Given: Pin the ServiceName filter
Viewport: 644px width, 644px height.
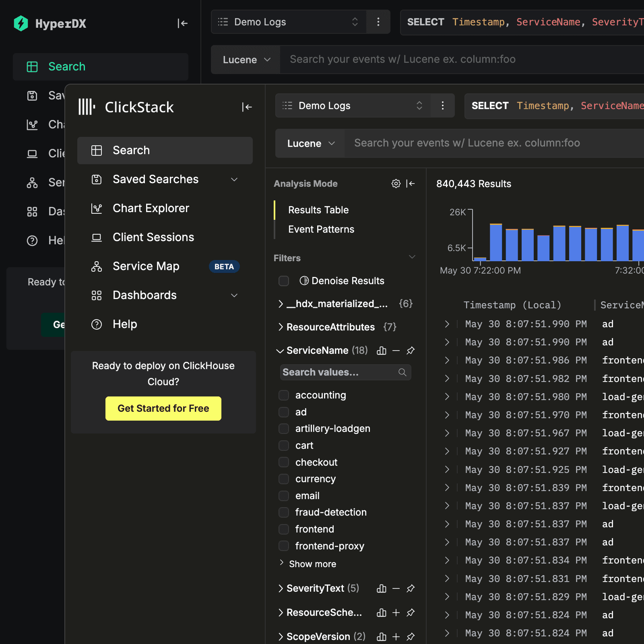Looking at the screenshot, I should coord(411,351).
